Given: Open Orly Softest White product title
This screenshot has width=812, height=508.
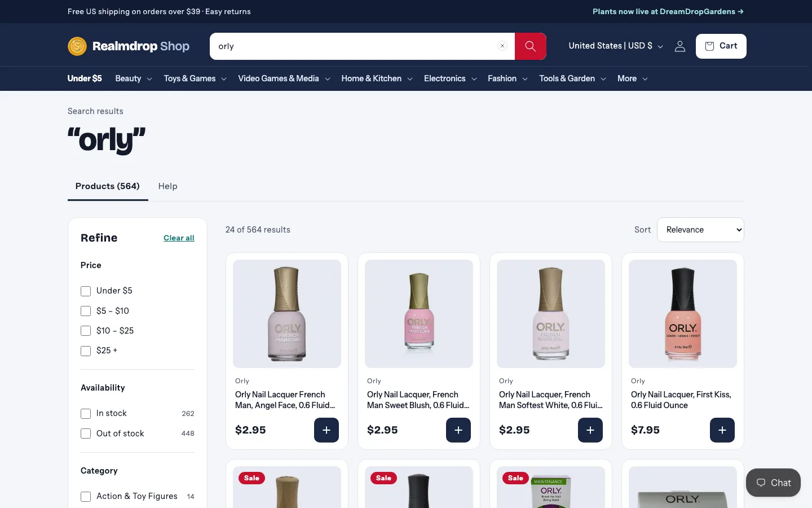Looking at the screenshot, I should click(x=551, y=400).
